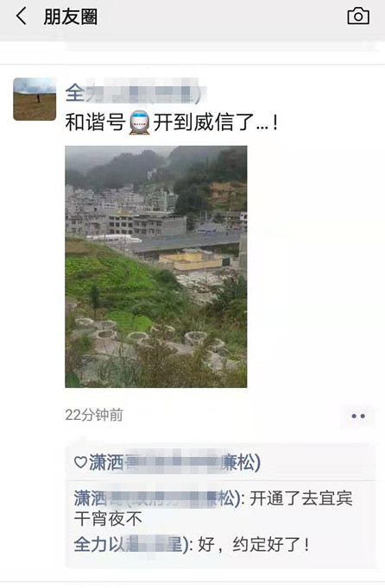Tap the back arrow in header

click(22, 16)
